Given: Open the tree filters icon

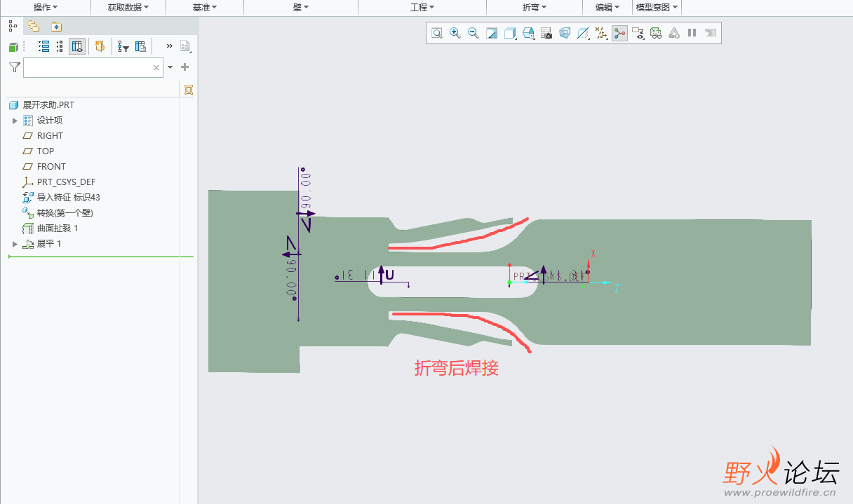Looking at the screenshot, I should 123,47.
